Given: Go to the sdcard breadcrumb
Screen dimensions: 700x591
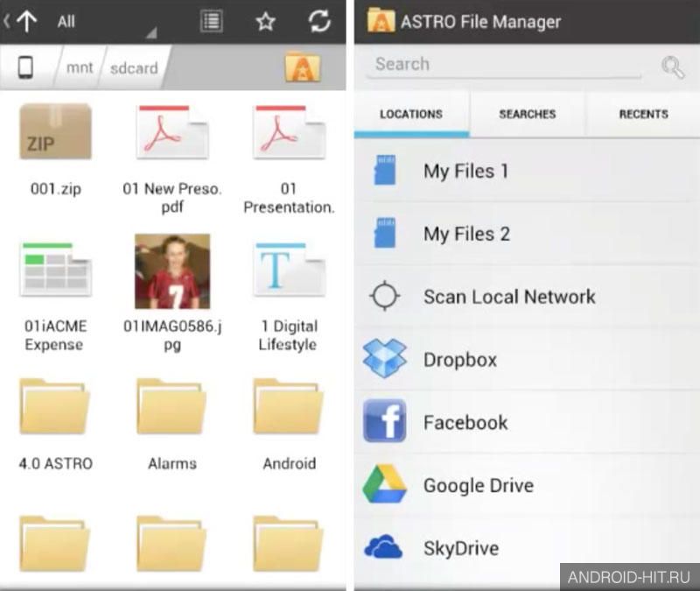Looking at the screenshot, I should coord(134,68).
